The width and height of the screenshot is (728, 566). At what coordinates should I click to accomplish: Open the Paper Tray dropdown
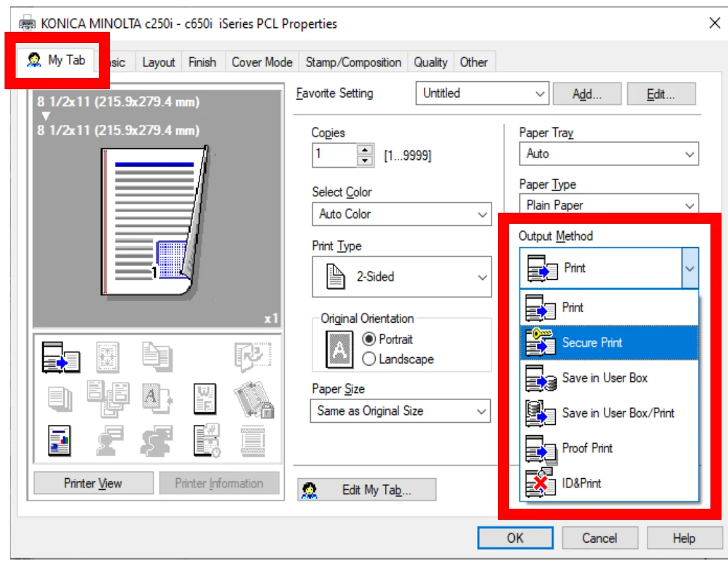tap(608, 154)
